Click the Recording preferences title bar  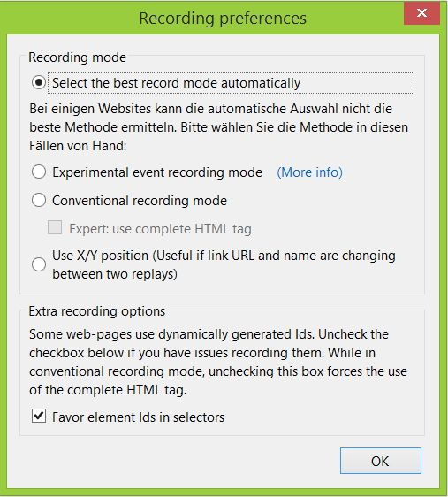(x=223, y=18)
